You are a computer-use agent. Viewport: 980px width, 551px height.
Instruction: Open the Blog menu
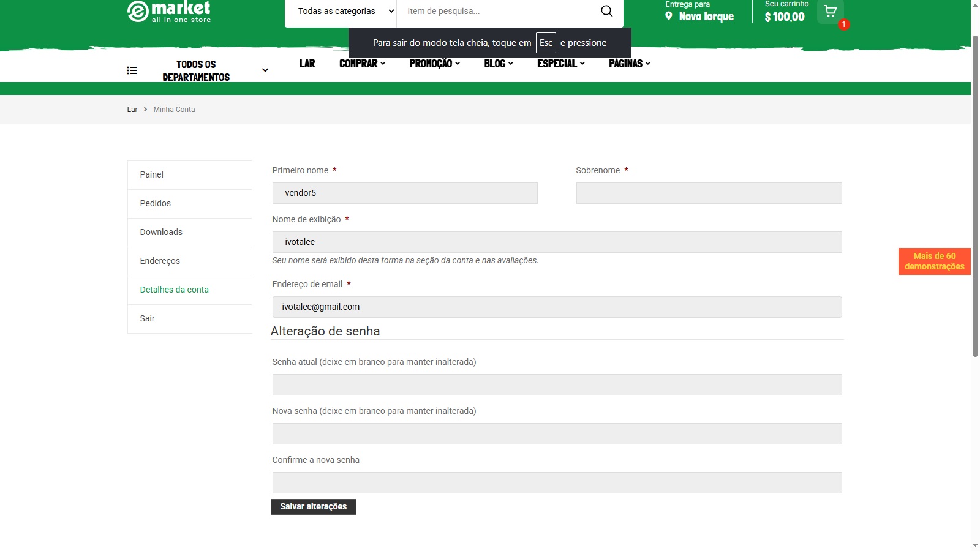point(498,64)
